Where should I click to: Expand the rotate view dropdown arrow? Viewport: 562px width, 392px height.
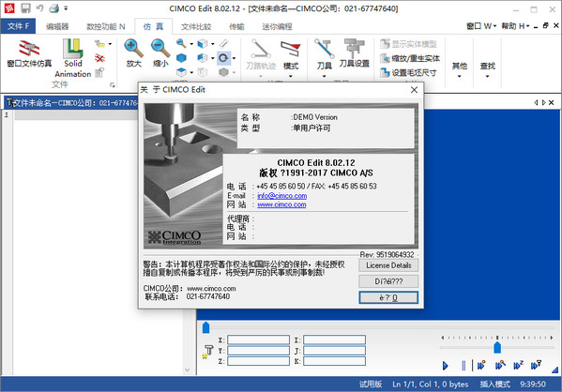tap(234, 58)
